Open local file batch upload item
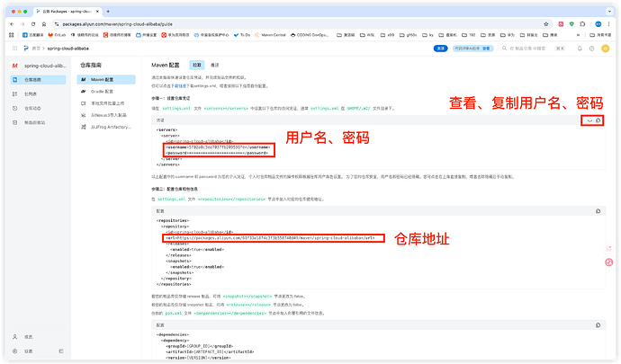Viewport: 621px width, 364px height. coord(106,103)
